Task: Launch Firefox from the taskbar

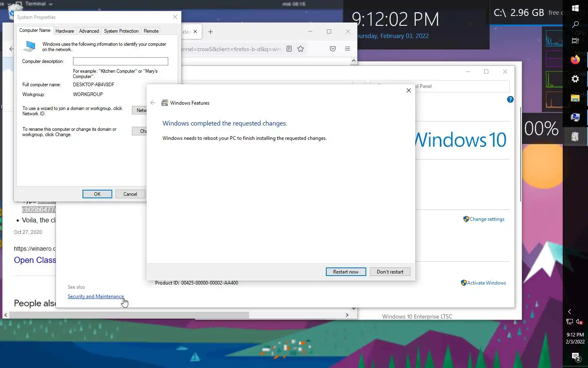Action: 575,60
